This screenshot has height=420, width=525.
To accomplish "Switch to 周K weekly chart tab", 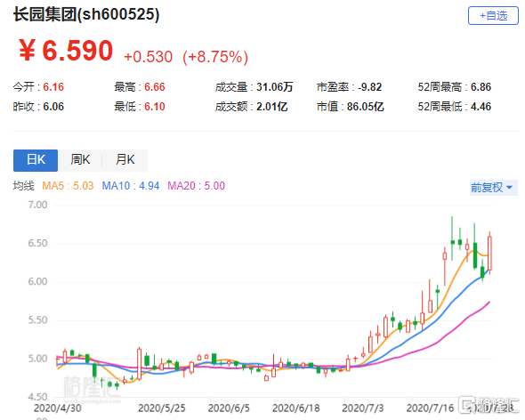I will click(80, 160).
